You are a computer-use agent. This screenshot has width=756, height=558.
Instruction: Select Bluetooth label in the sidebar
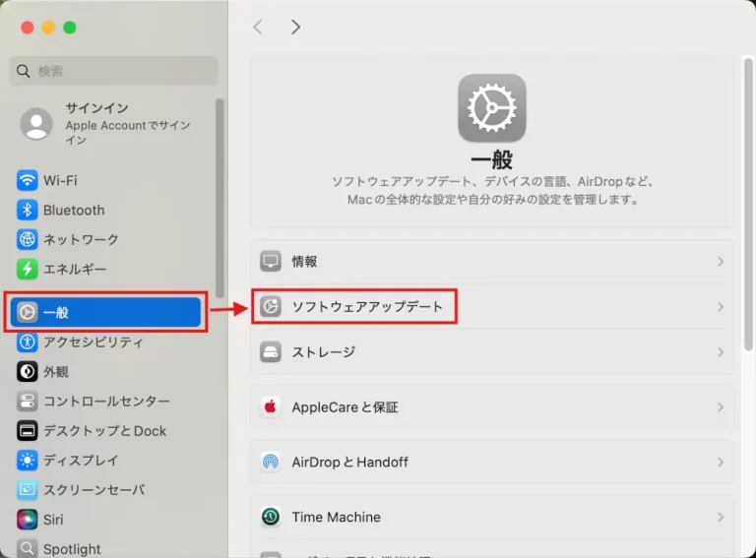74,210
